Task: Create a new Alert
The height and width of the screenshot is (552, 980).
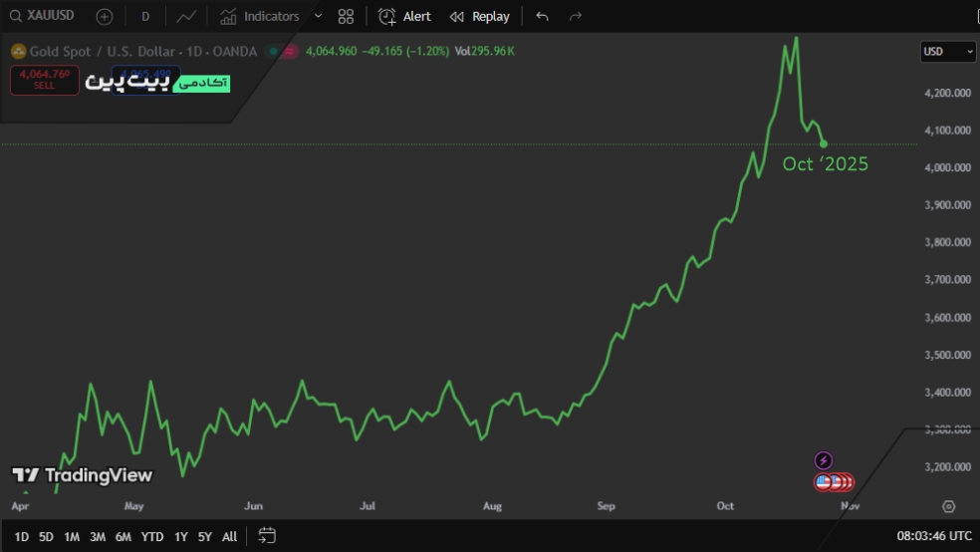Action: (405, 17)
